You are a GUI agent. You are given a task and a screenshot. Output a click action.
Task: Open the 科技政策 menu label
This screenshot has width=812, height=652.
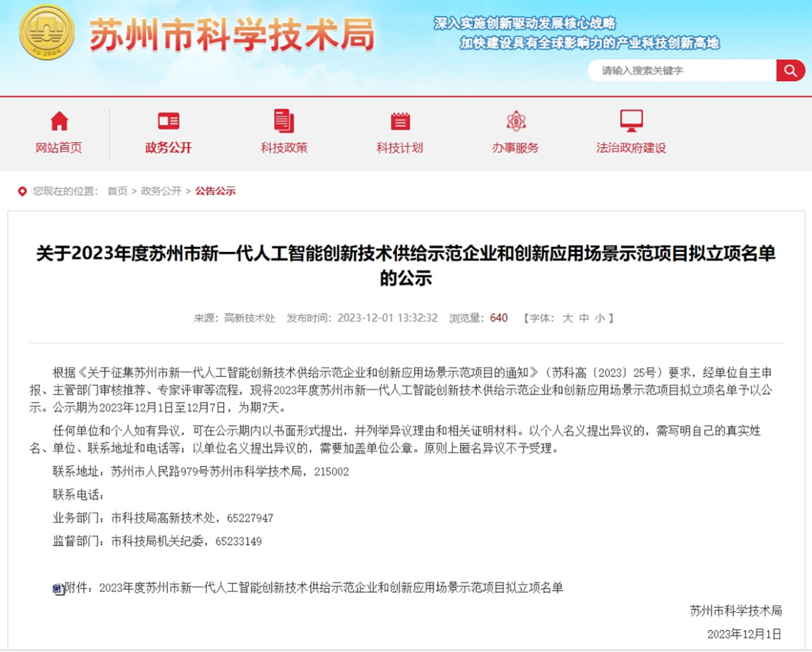(284, 148)
